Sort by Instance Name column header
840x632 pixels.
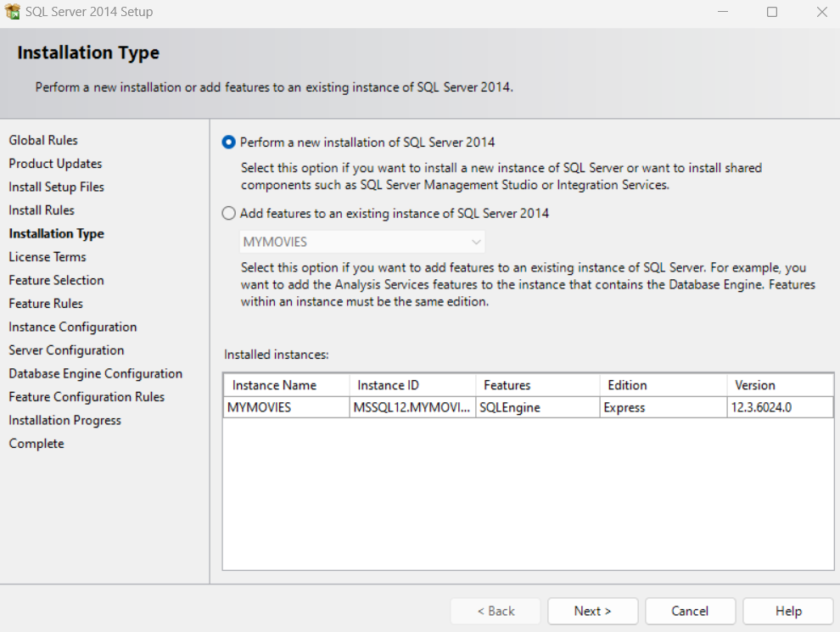click(287, 385)
